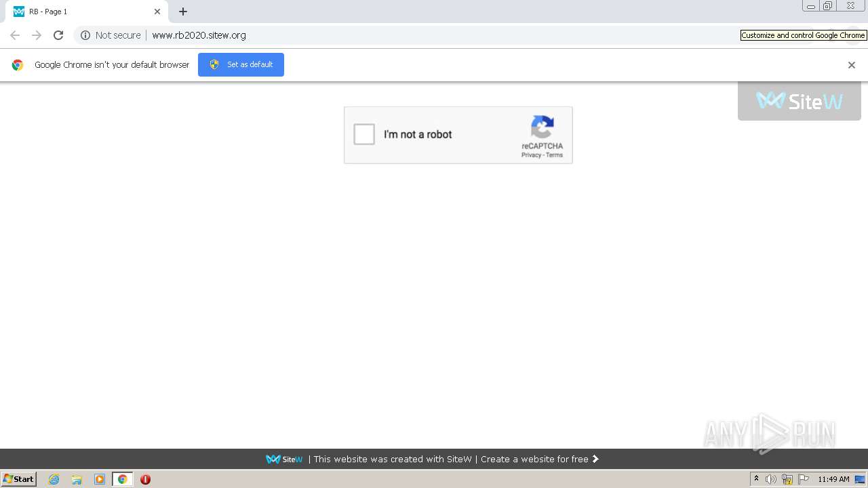
Task: Show the desktop via the tray button
Action: pyautogui.click(x=860, y=479)
